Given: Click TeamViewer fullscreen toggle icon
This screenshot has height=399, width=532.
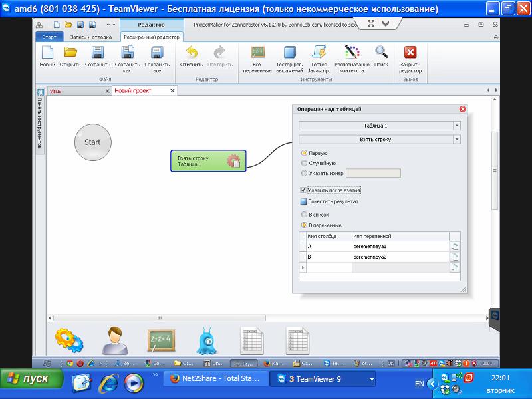Looking at the screenshot, I should pyautogui.click(x=371, y=23).
